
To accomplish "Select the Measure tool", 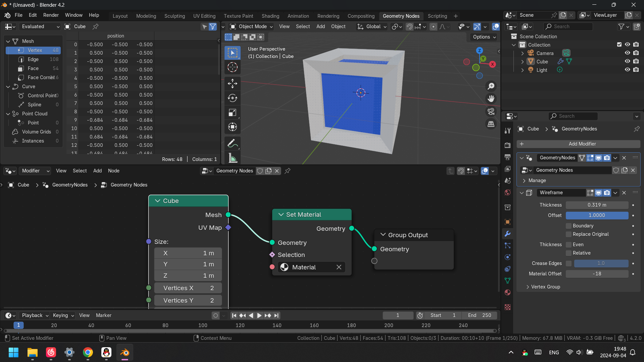I will point(232,158).
